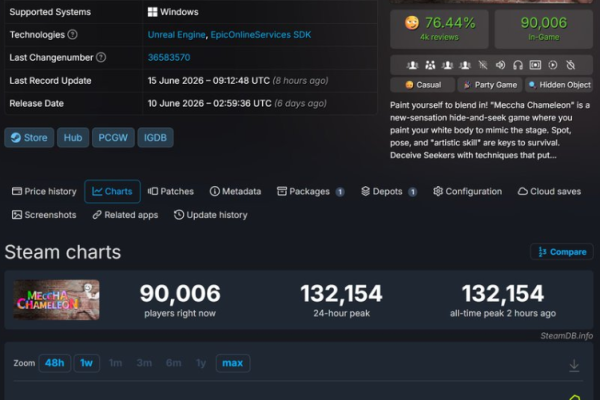Image resolution: width=600 pixels, height=400 pixels.
Task: Click the review score emoji icon
Action: coord(412,23)
